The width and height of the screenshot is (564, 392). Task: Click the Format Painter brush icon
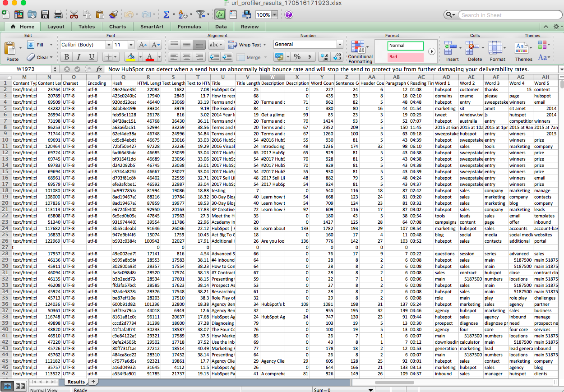click(113, 14)
